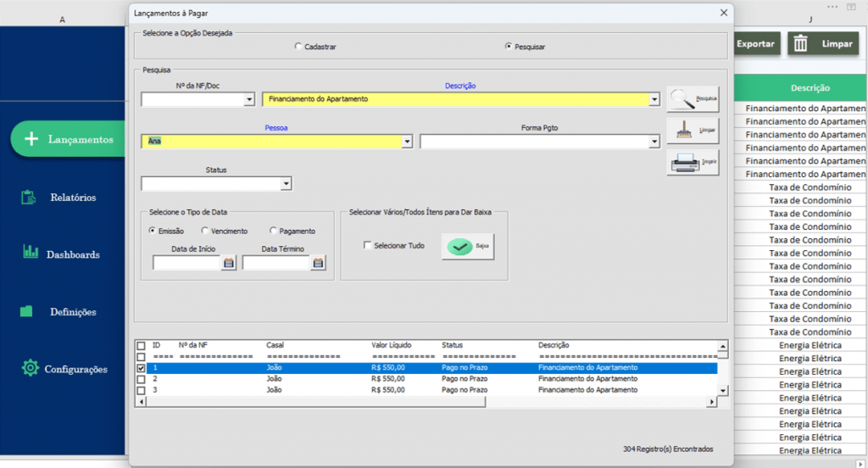Screen dimensions: 868x468
Task: Click the Dashboards bar chart icon
Action: [x=31, y=252]
